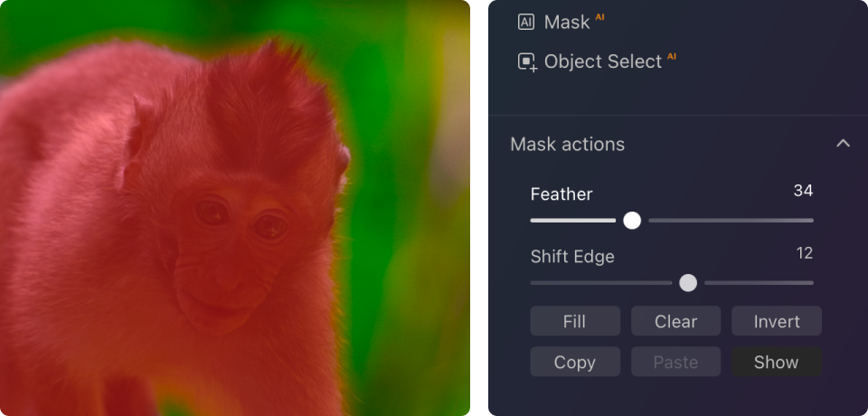The height and width of the screenshot is (416, 868).
Task: Click the AI badge beside Mask
Action: click(x=599, y=17)
